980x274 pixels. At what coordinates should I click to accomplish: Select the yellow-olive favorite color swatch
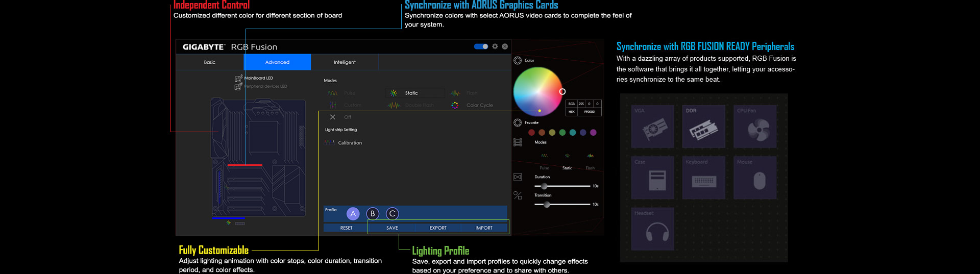pos(552,133)
